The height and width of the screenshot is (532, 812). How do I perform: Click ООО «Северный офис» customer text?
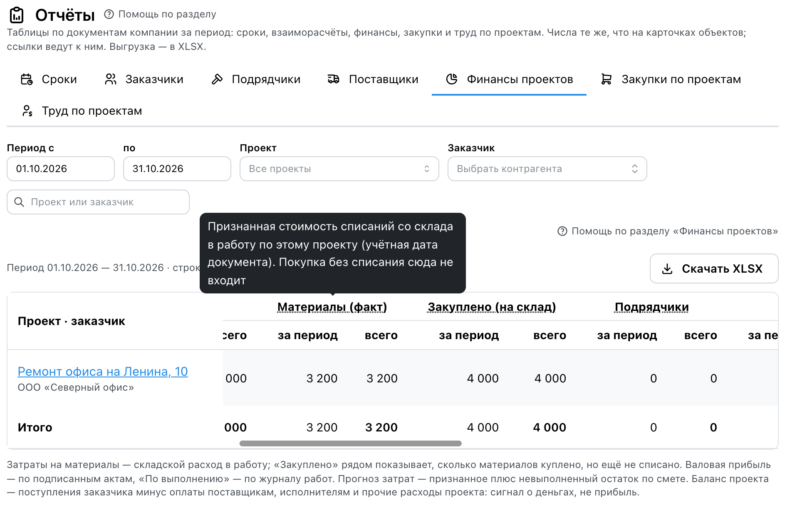(76, 387)
